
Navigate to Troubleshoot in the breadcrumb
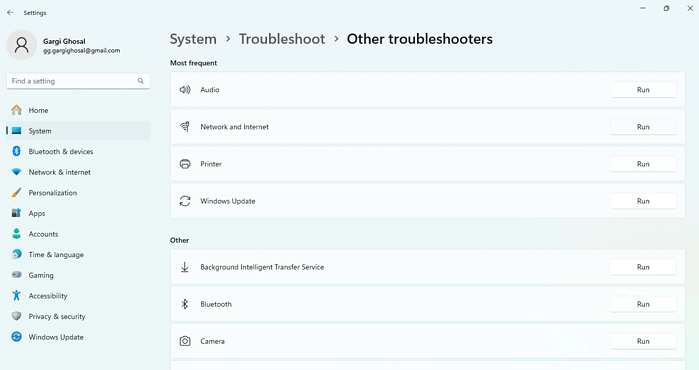pos(282,39)
